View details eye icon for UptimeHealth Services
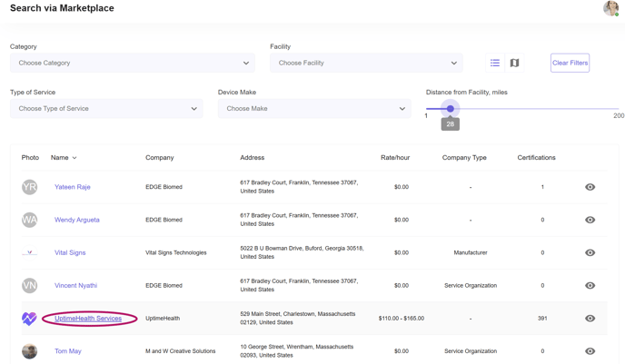The width and height of the screenshot is (625, 364). [590, 319]
